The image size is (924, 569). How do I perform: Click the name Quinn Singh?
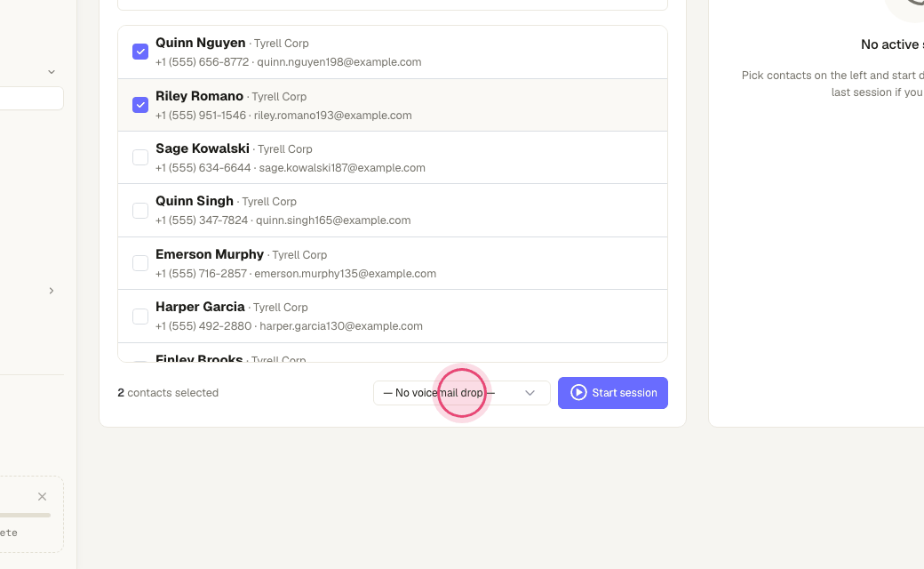[x=195, y=200]
